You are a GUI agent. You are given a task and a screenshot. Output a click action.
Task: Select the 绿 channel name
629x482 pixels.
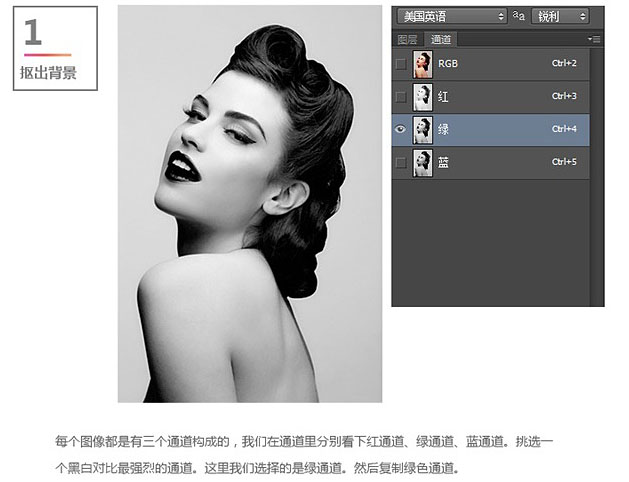tap(443, 130)
